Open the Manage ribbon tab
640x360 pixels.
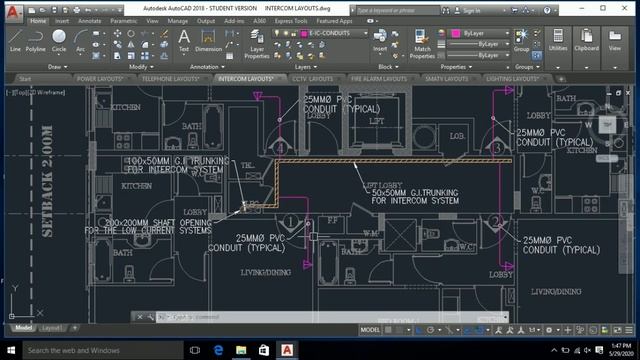[178, 21]
